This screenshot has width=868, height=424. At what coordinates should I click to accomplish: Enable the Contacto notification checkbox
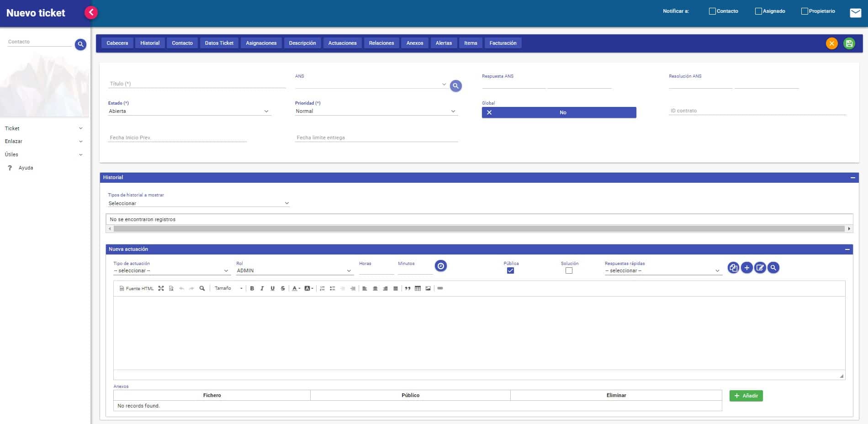712,11
